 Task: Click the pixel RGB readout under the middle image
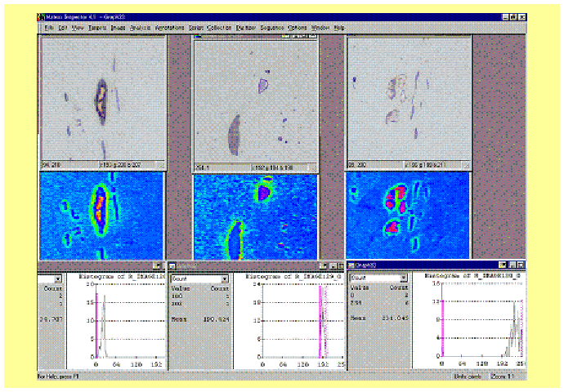pyautogui.click(x=273, y=167)
